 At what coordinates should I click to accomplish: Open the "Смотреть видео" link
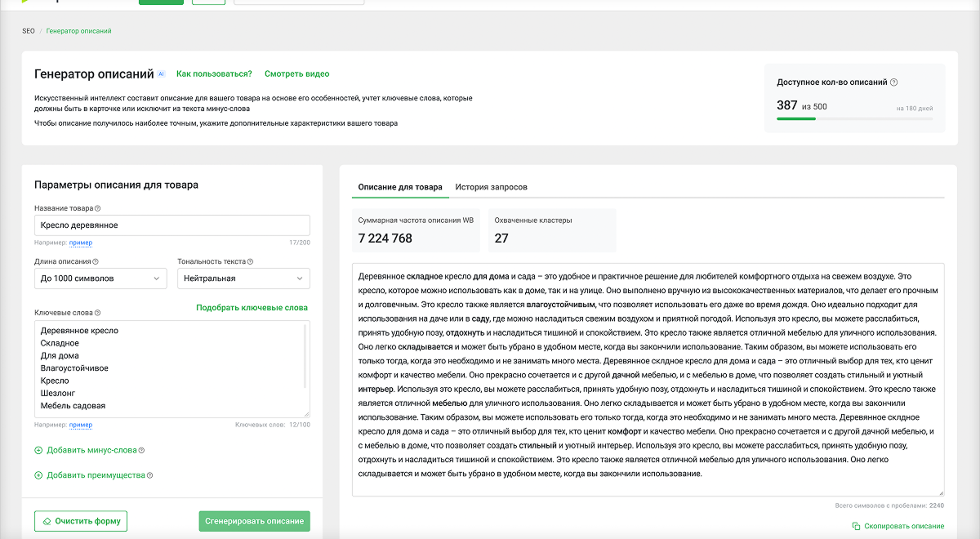pos(297,73)
